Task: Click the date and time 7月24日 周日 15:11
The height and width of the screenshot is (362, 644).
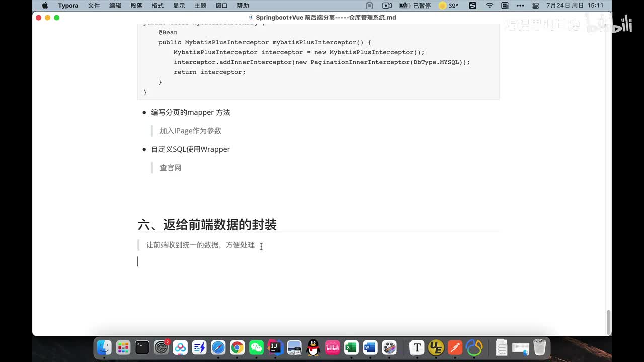Action: (575, 6)
